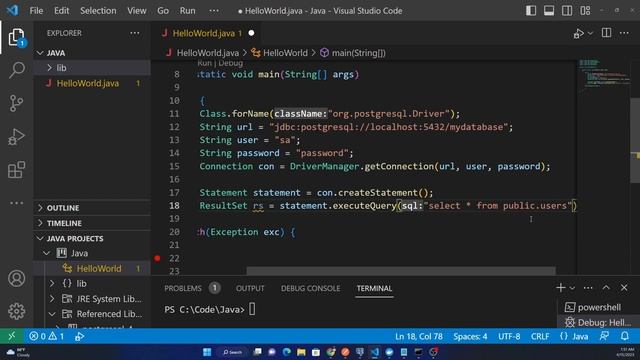Open the View menu
Screen dimensions: 640x360
point(137,11)
